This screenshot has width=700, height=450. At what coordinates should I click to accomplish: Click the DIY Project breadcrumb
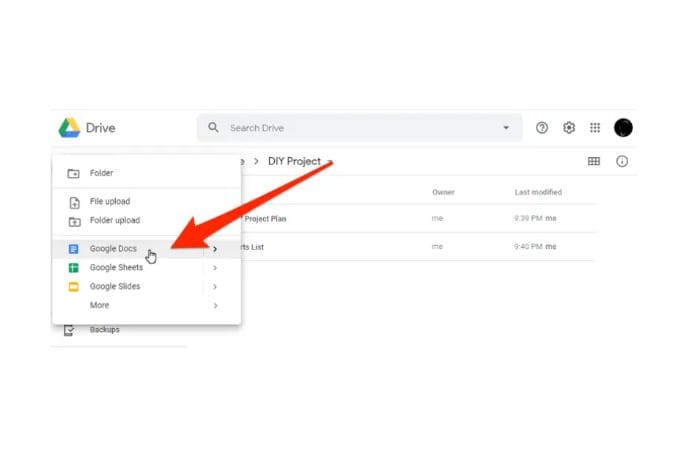[x=294, y=161]
